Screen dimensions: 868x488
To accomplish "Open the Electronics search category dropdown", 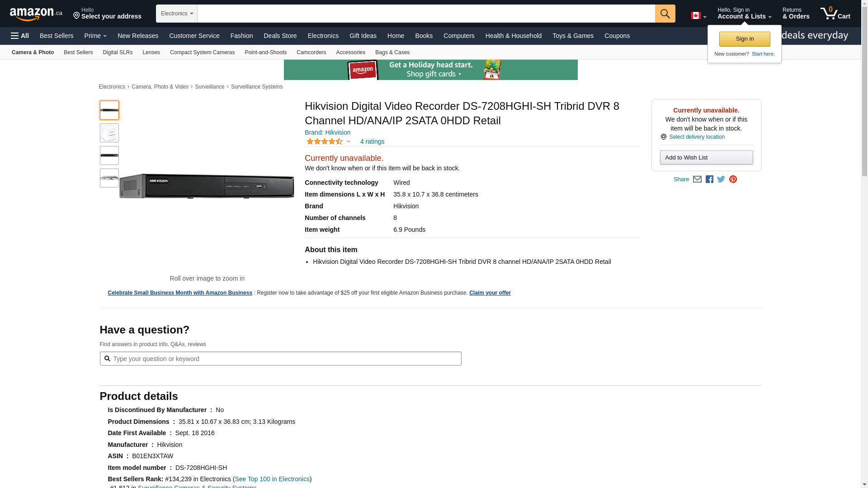I will pos(177,14).
